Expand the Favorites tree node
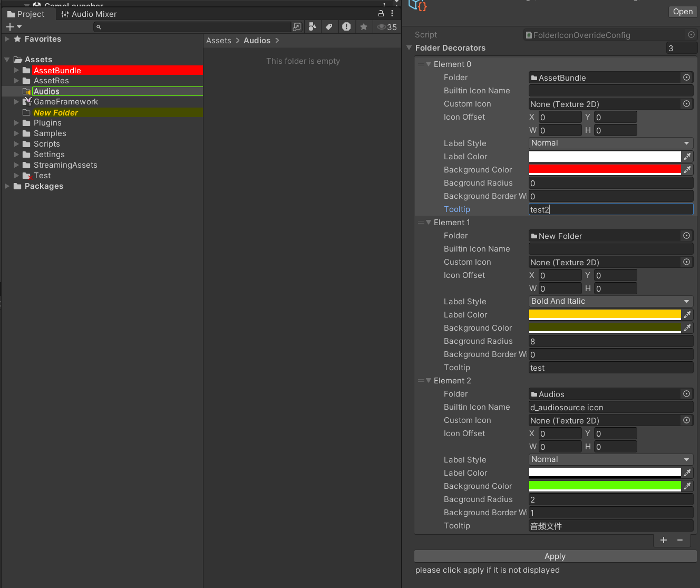Image resolution: width=700 pixels, height=588 pixels. click(x=7, y=39)
